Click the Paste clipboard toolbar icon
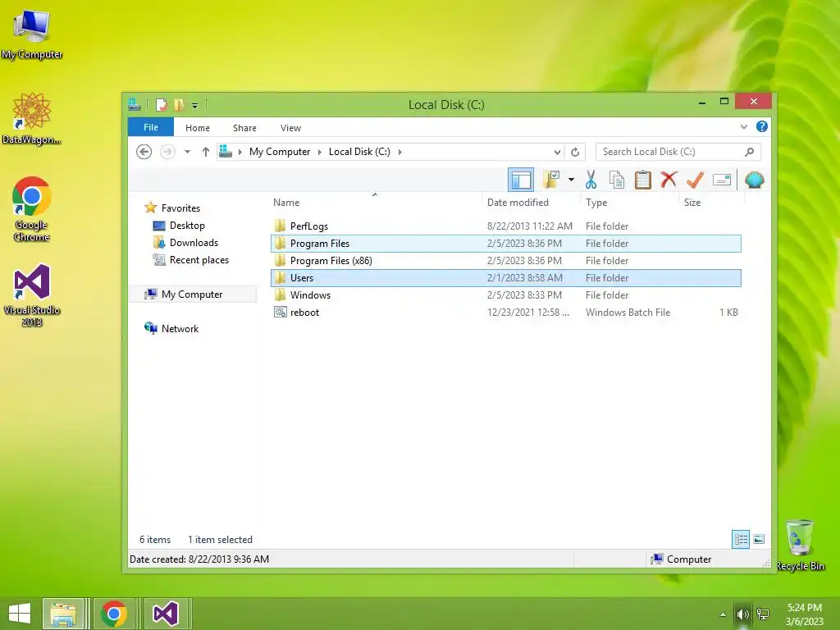Viewport: 840px width, 630px height. point(643,180)
